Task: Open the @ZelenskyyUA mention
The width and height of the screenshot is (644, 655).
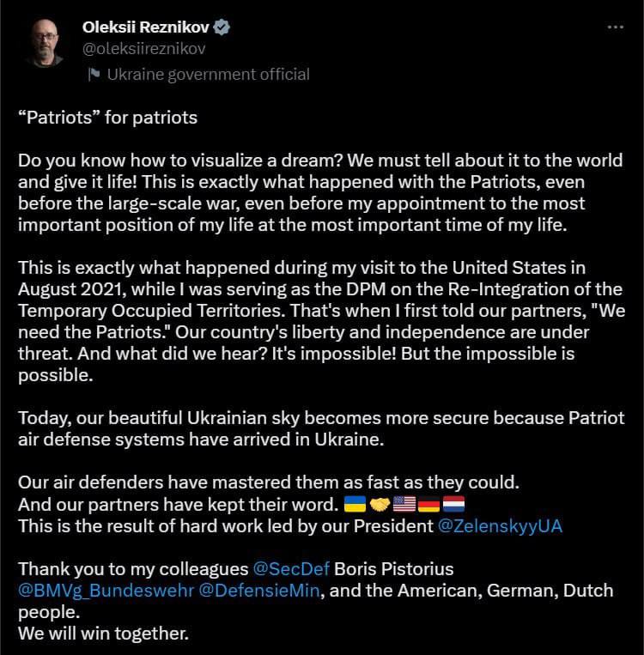Action: [x=500, y=525]
